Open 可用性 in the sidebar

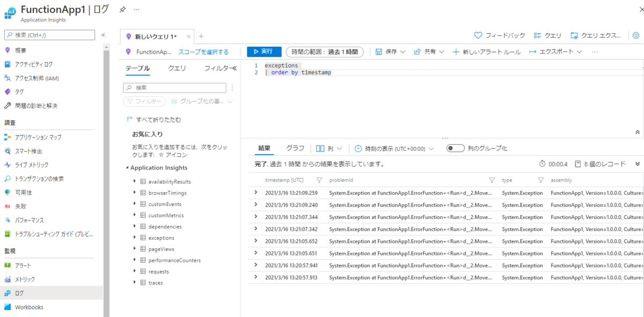[x=23, y=193]
